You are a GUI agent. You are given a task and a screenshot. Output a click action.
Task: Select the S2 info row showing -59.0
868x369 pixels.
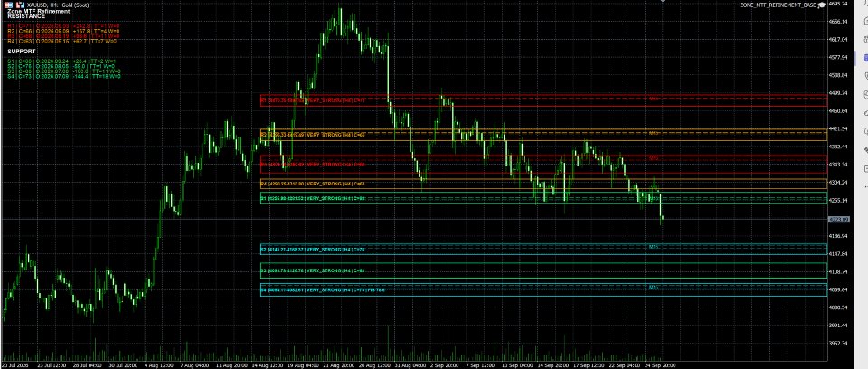click(x=61, y=66)
